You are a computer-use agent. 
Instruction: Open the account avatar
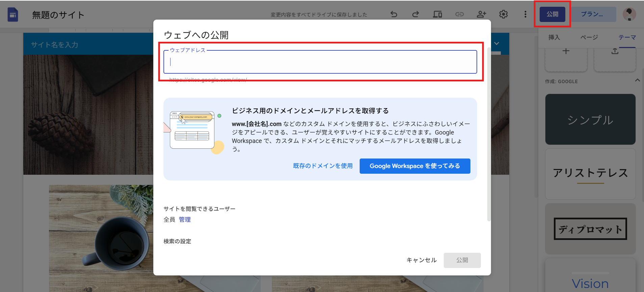pos(629,14)
